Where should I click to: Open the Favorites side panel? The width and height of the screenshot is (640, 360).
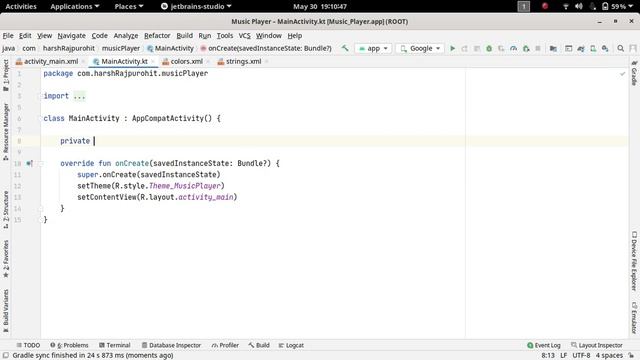(6, 259)
